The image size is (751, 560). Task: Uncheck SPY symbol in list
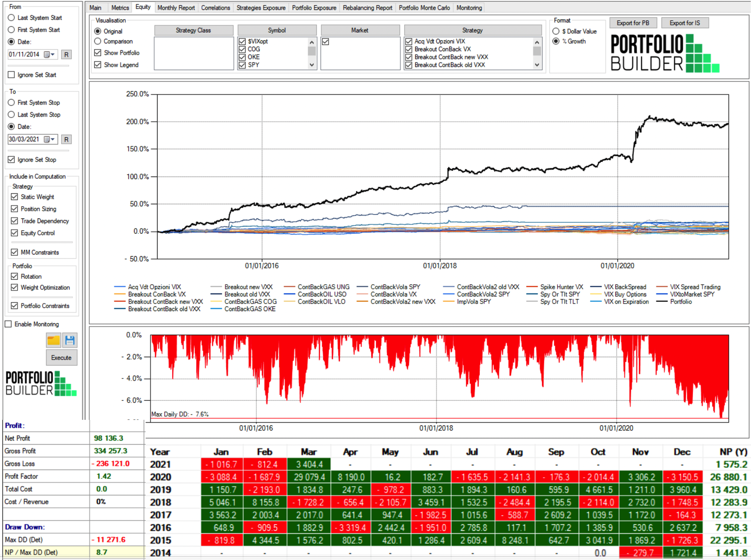point(242,65)
